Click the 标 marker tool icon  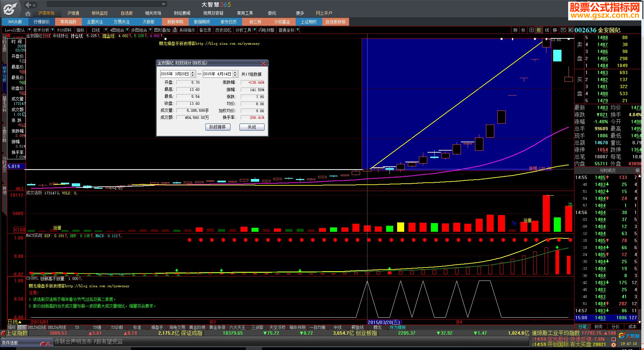[x=523, y=30]
